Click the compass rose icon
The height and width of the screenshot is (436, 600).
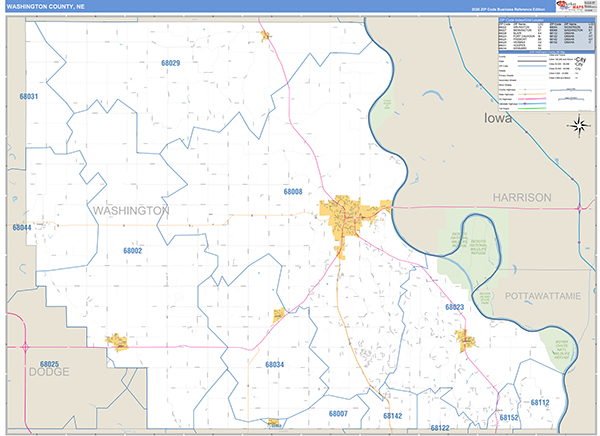point(579,126)
